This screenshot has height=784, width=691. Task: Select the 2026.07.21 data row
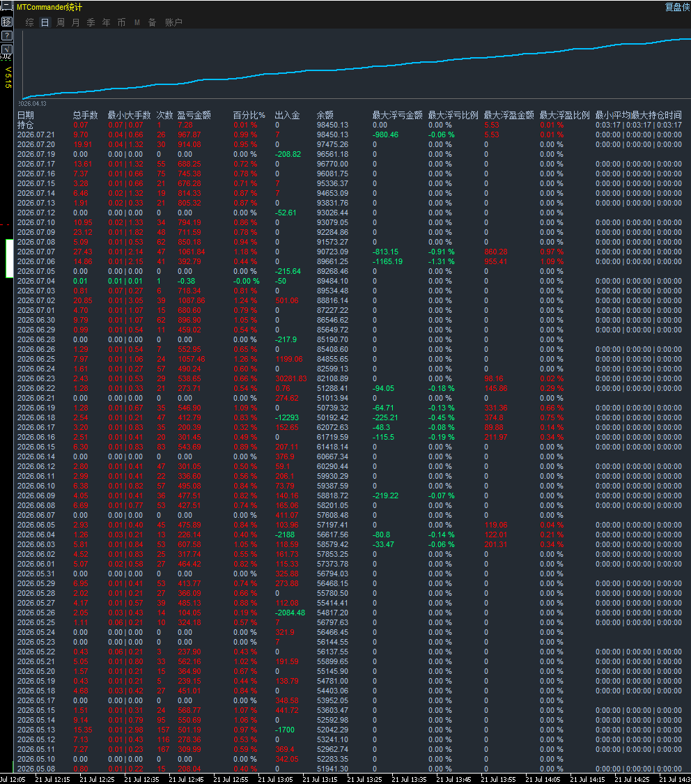tap(350, 134)
